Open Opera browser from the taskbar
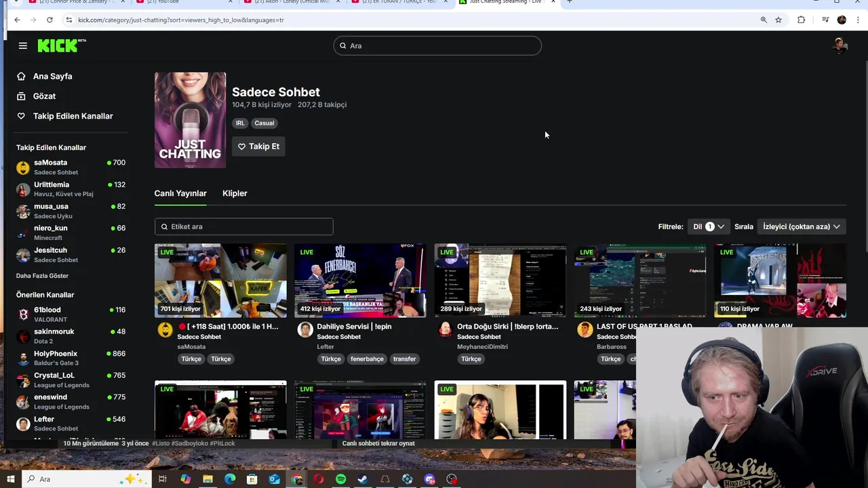Viewport: 868px width, 488px height. (x=319, y=479)
